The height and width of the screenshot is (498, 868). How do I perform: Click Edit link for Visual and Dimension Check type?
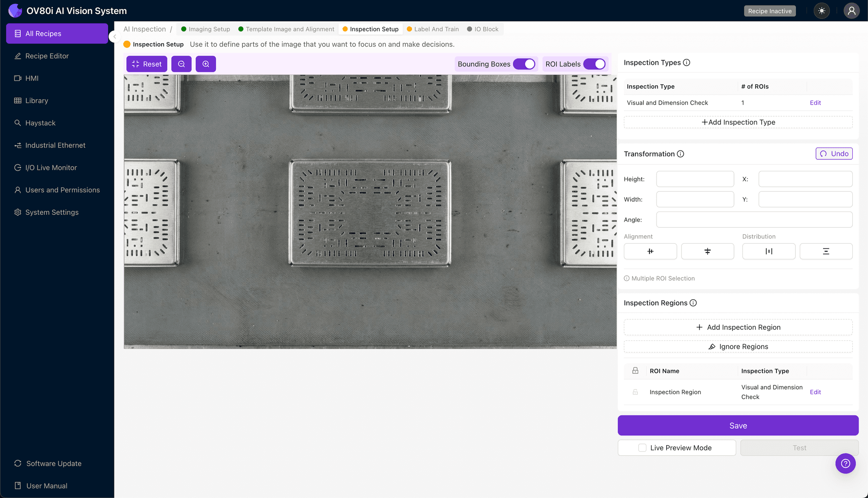point(815,103)
